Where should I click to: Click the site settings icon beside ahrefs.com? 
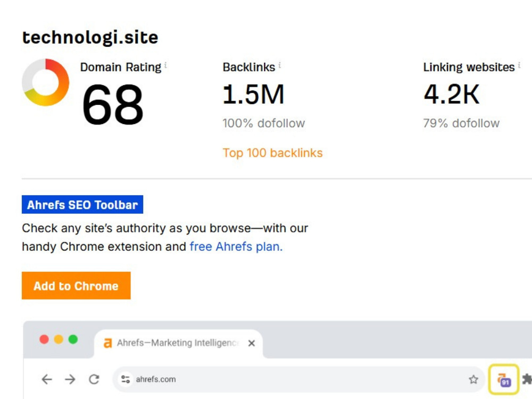126,379
